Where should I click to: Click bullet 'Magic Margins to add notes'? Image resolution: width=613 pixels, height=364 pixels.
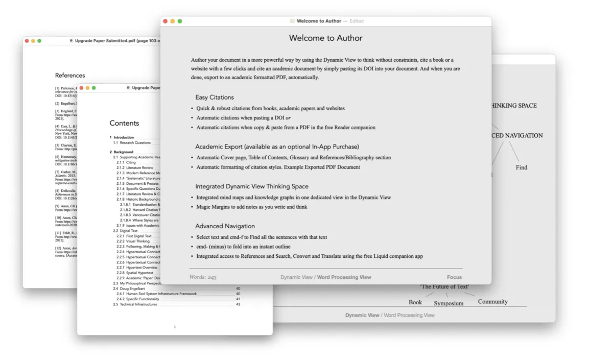tap(253, 207)
